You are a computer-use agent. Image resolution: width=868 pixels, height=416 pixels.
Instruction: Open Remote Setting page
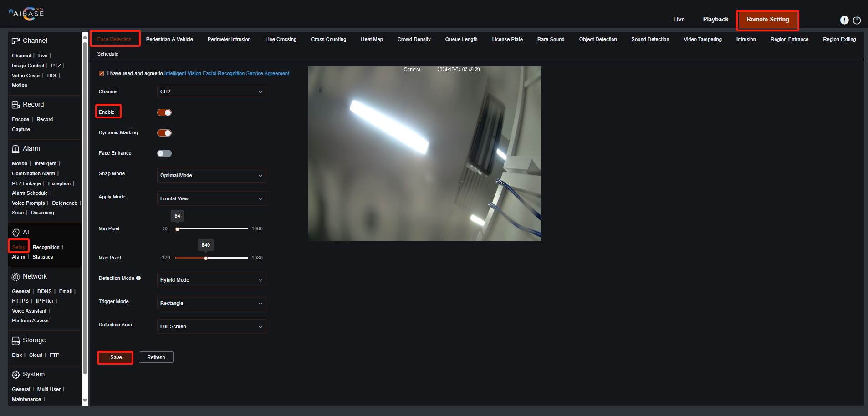click(x=767, y=20)
